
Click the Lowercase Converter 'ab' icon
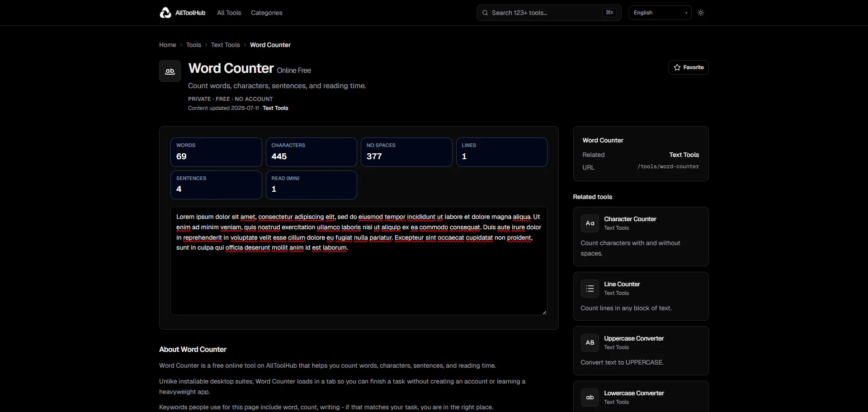[x=590, y=398]
